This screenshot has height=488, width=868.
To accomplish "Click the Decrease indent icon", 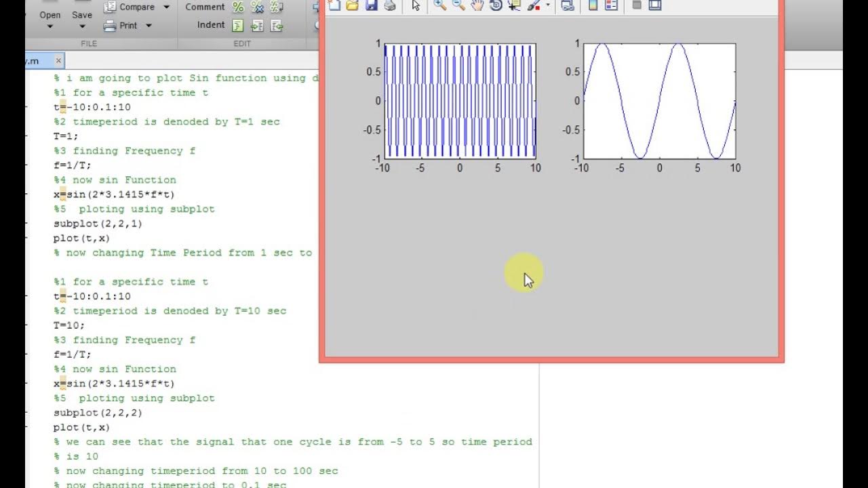I will (276, 26).
